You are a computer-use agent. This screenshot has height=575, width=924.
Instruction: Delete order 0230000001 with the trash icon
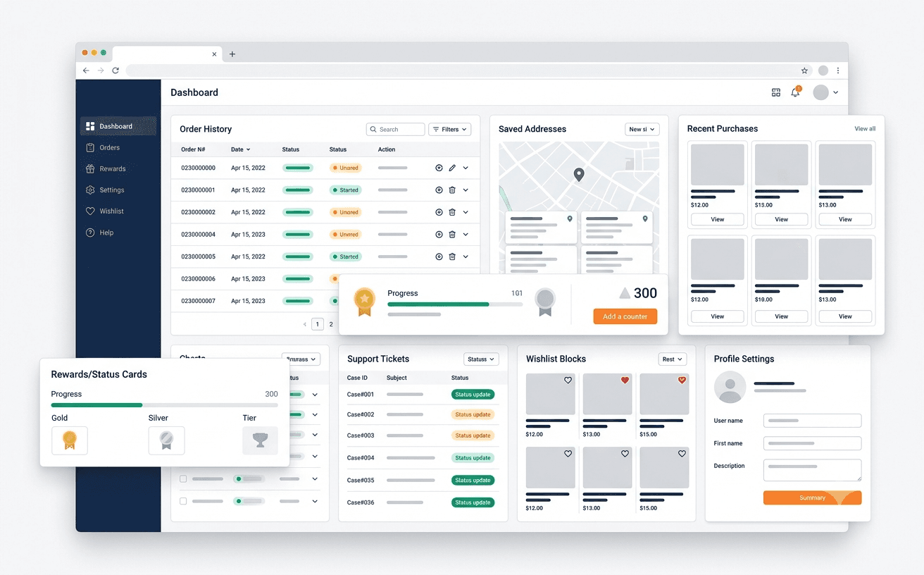point(452,190)
